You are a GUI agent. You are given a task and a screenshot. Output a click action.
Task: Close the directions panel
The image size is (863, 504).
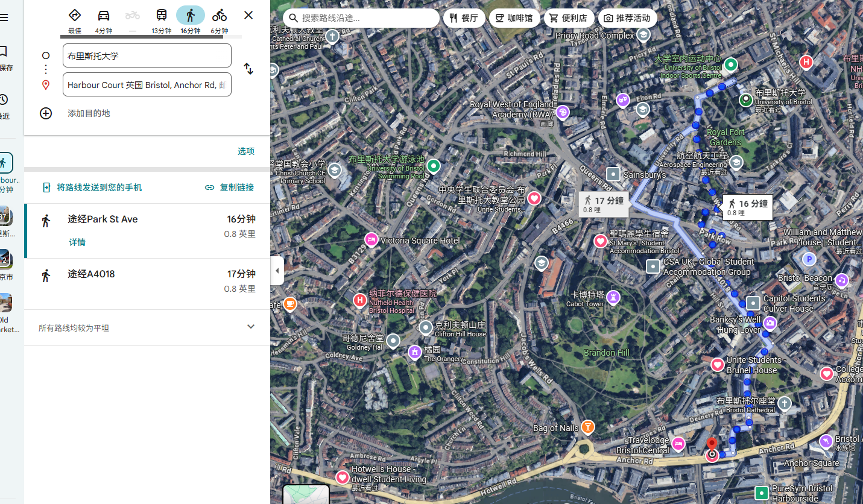tap(248, 16)
